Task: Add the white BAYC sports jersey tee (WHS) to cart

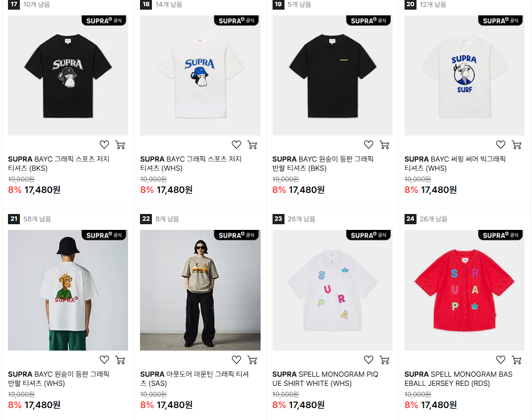Action: click(x=252, y=145)
